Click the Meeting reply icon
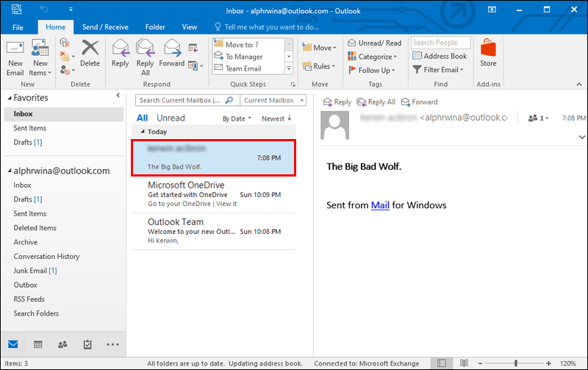 coord(193,48)
